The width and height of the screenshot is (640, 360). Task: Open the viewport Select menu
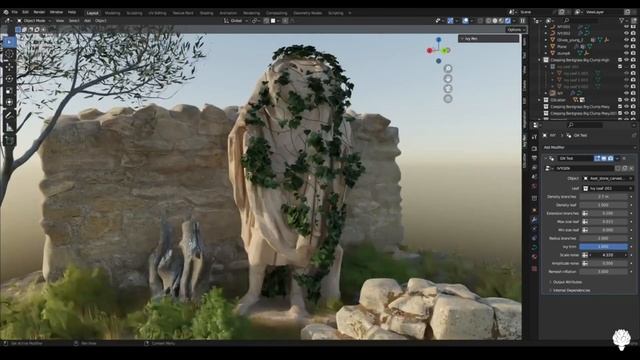click(74, 20)
